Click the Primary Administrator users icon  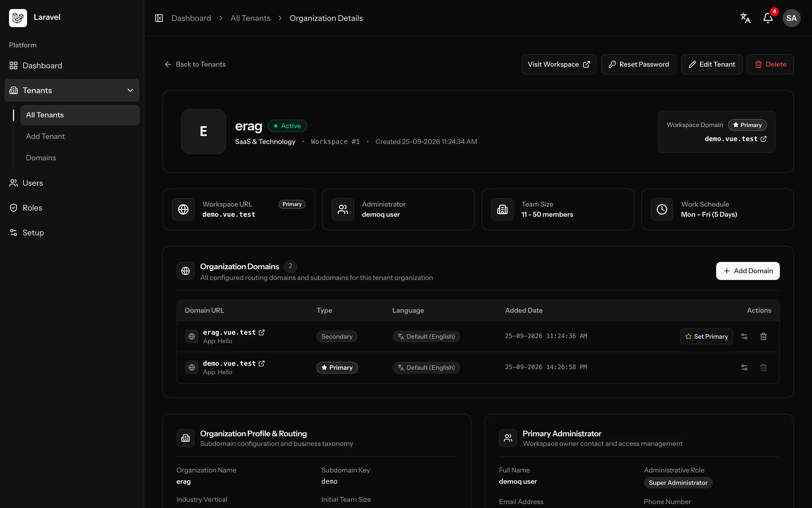click(508, 438)
